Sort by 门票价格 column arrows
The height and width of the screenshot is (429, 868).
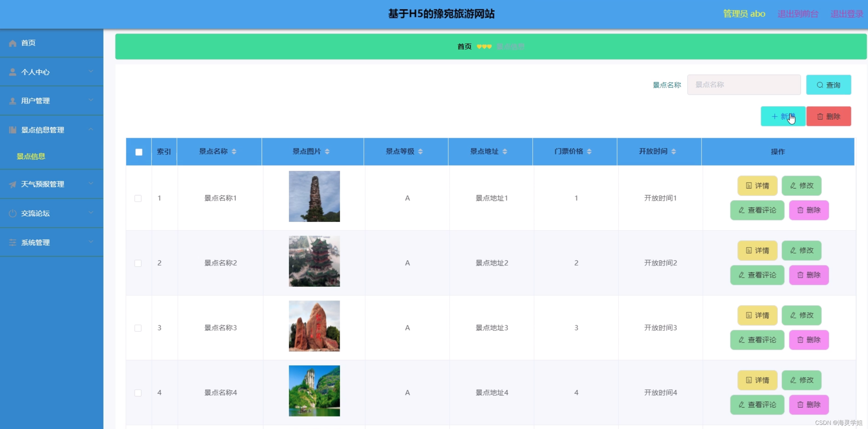[x=589, y=151]
